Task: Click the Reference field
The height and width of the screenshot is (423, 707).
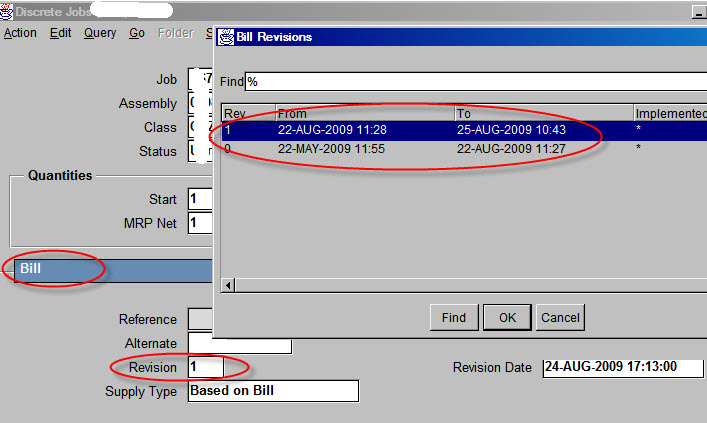Action: [x=200, y=319]
